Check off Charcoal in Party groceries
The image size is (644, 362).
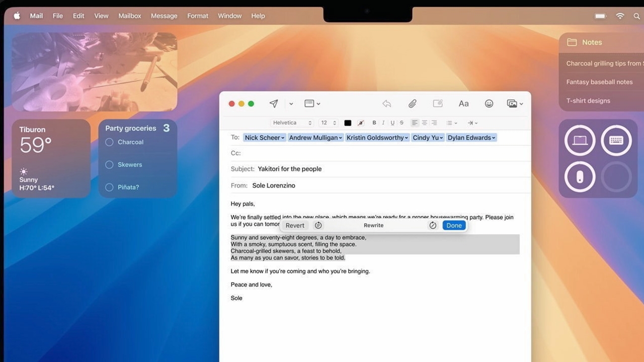109,142
